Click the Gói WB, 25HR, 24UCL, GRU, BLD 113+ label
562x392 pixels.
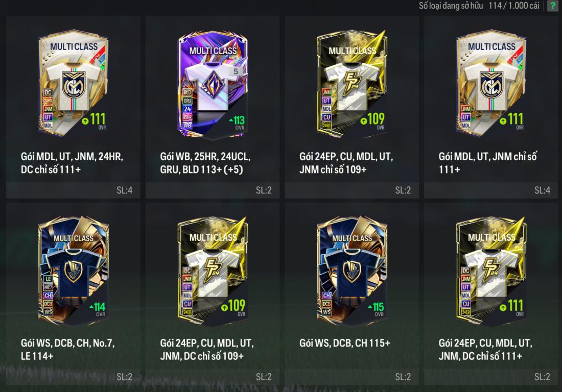coord(205,163)
